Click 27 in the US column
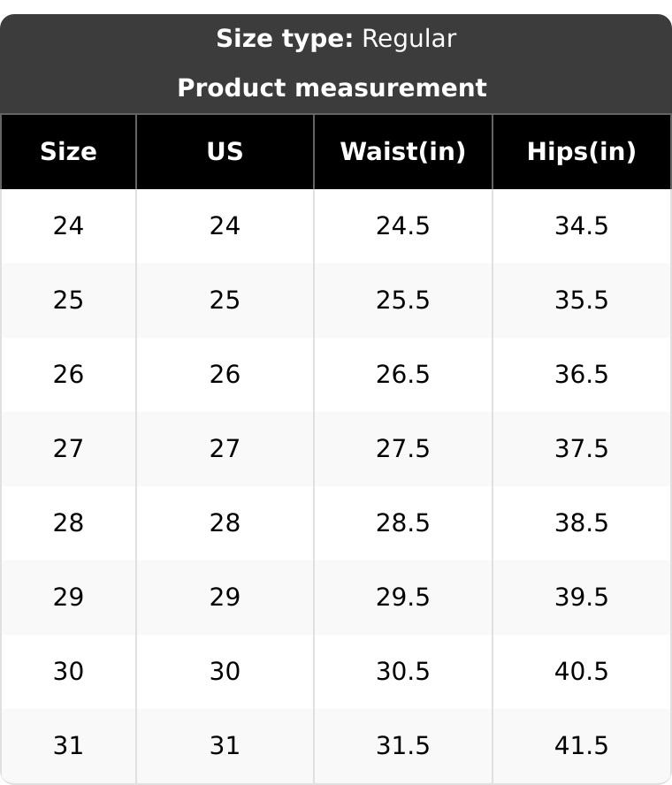This screenshot has height=785, width=672. click(x=225, y=449)
